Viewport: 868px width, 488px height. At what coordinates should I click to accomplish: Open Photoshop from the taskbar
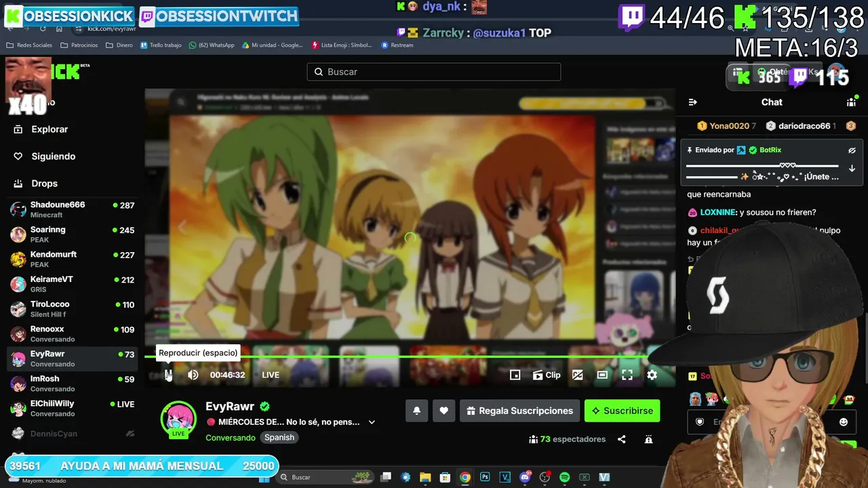click(x=485, y=477)
